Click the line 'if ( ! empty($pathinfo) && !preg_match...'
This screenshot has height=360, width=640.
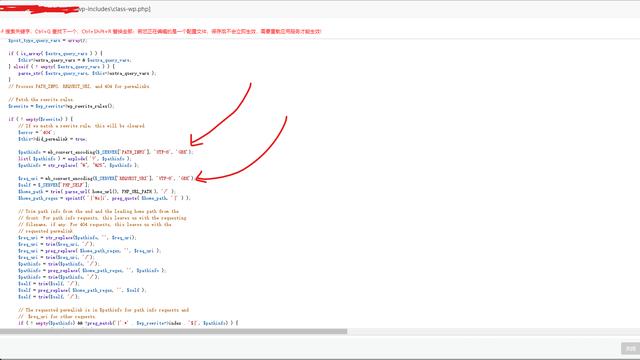pyautogui.click(x=128, y=323)
